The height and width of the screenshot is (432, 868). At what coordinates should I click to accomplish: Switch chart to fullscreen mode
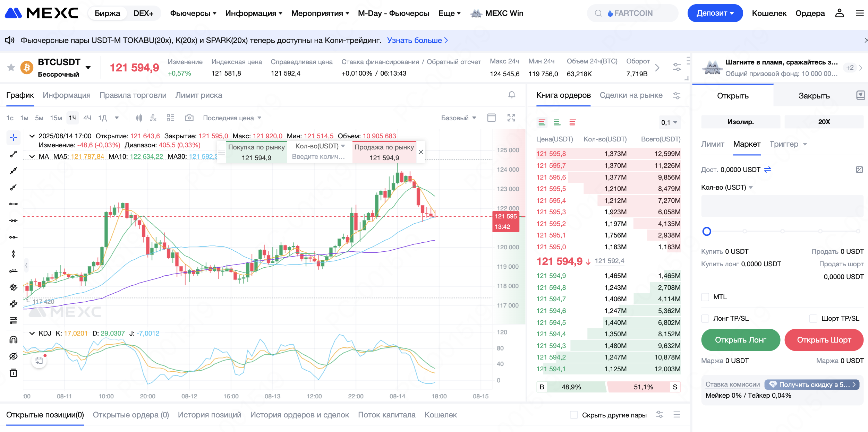coord(511,118)
